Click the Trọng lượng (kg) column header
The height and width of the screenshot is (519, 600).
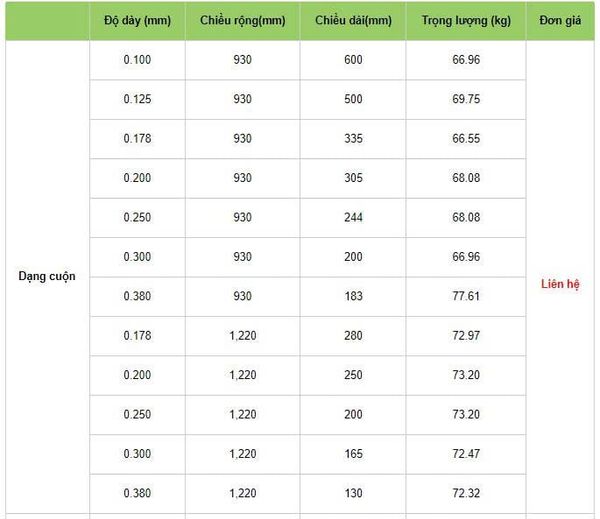click(x=465, y=21)
